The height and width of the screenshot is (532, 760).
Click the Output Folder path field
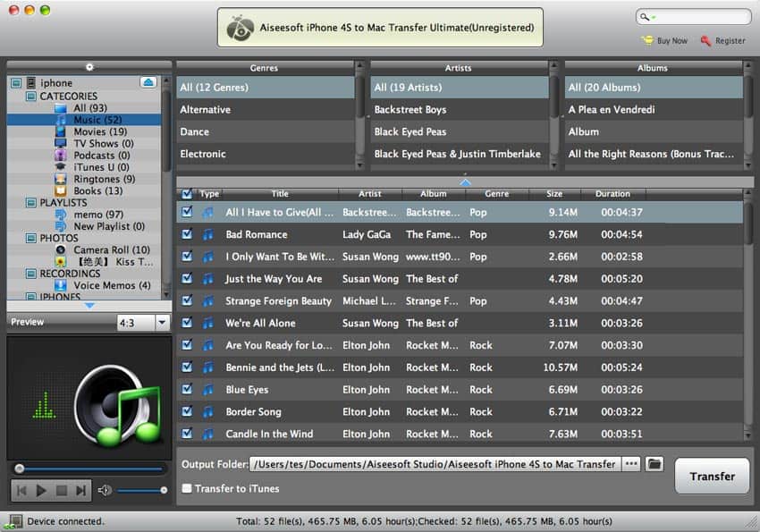point(435,464)
